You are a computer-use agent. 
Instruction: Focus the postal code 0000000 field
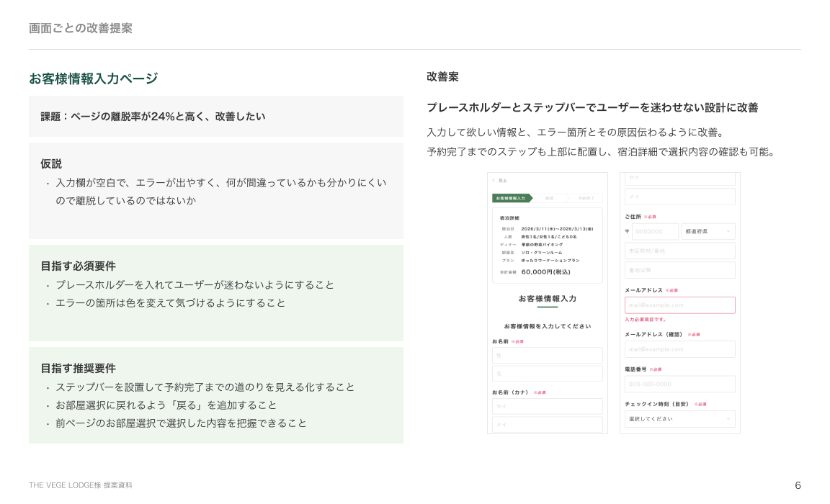pos(654,232)
